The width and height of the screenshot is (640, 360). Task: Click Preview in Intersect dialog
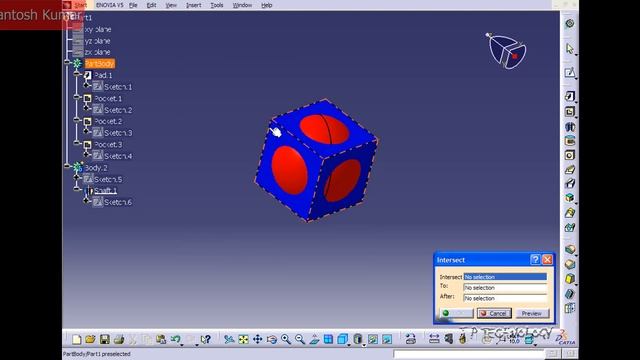531,313
